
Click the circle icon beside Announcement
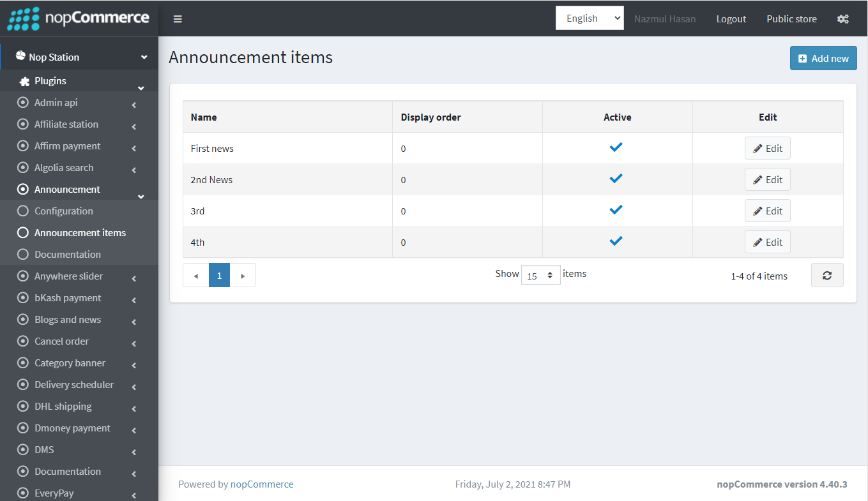coord(23,189)
